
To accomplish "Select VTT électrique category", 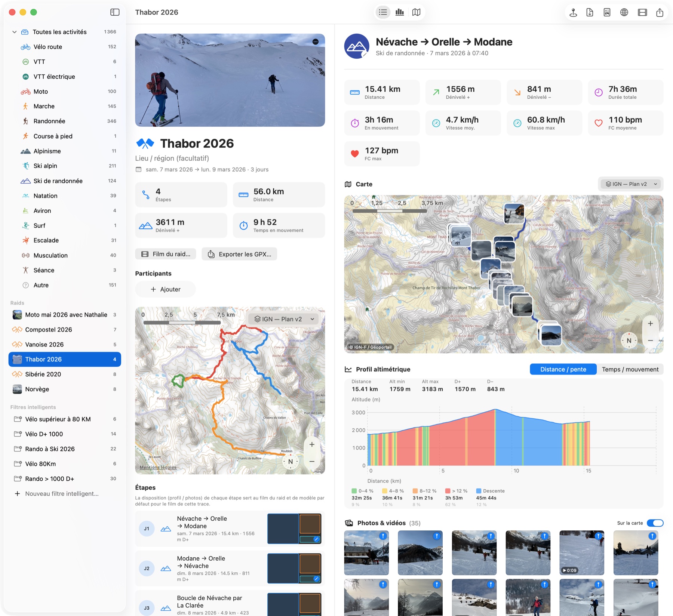I will pos(65,77).
